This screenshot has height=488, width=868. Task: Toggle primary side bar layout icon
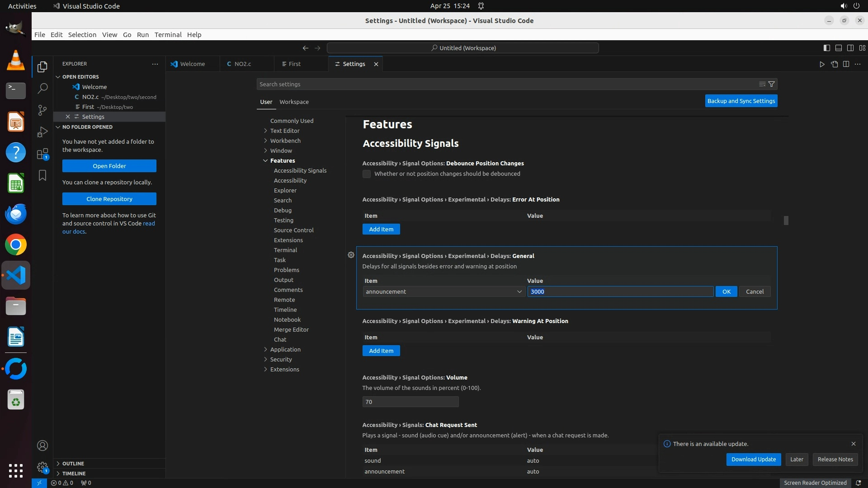(826, 48)
